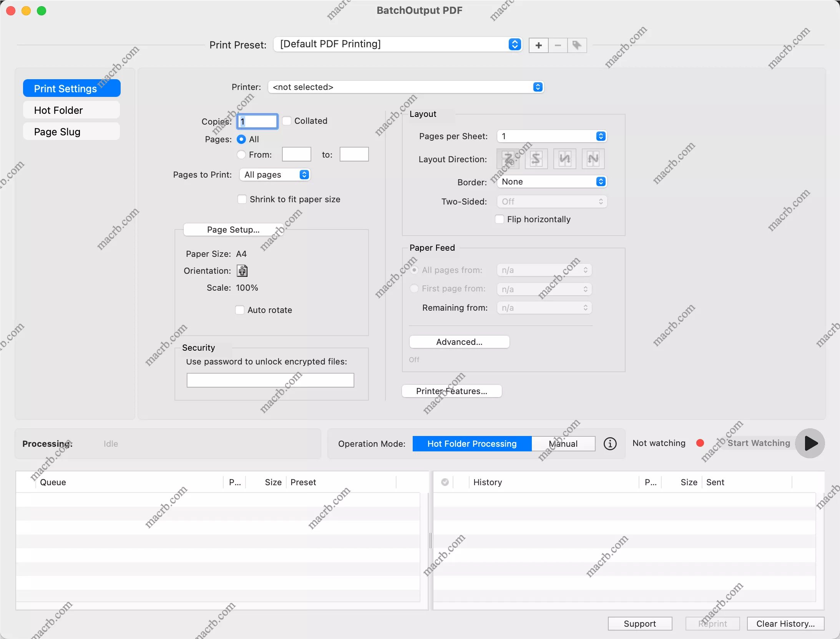840x639 pixels.
Task: Open Pages to Print dropdown
Action: click(x=275, y=175)
